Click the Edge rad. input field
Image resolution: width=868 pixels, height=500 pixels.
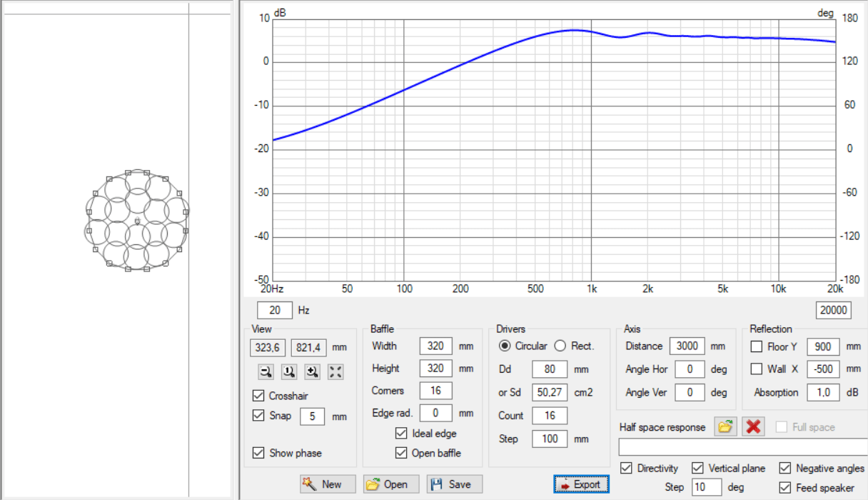[436, 413]
